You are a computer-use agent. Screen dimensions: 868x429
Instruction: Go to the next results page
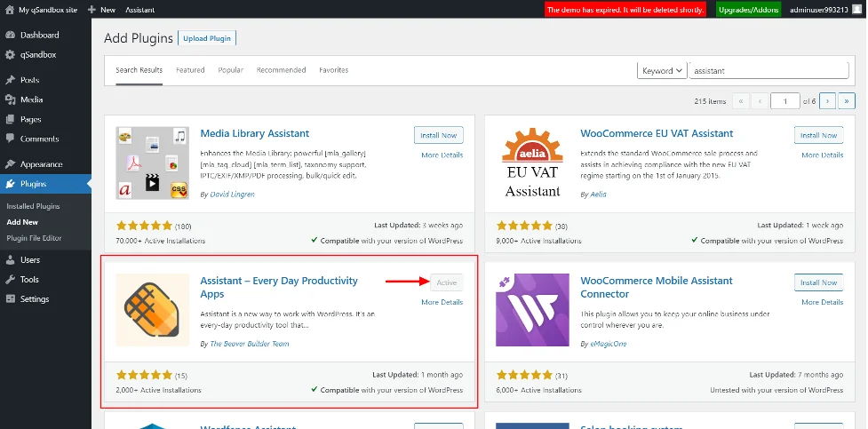point(828,101)
